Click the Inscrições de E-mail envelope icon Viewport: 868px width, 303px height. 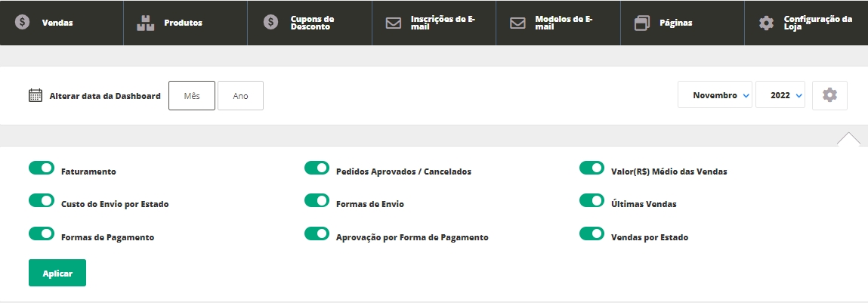click(x=394, y=23)
